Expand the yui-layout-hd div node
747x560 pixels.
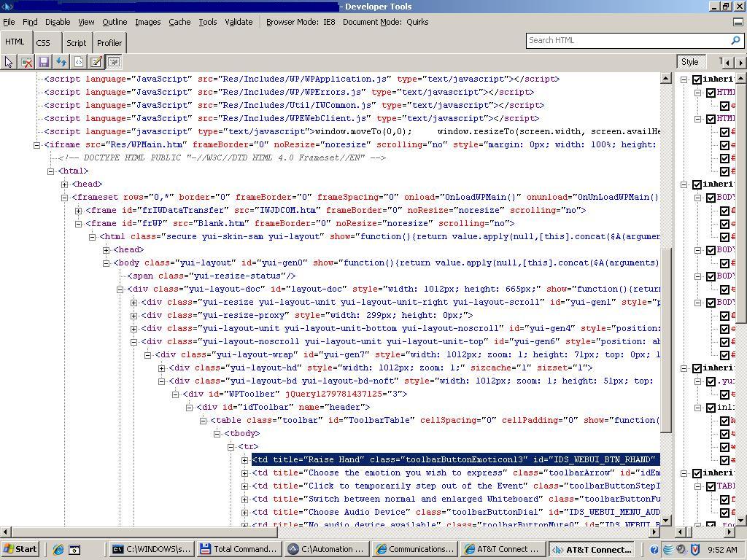pos(161,368)
